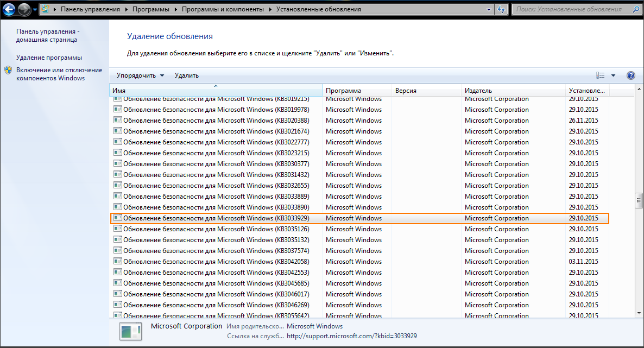Click Microsoft Windows value in details pane
The image size is (644, 348).
[314, 326]
